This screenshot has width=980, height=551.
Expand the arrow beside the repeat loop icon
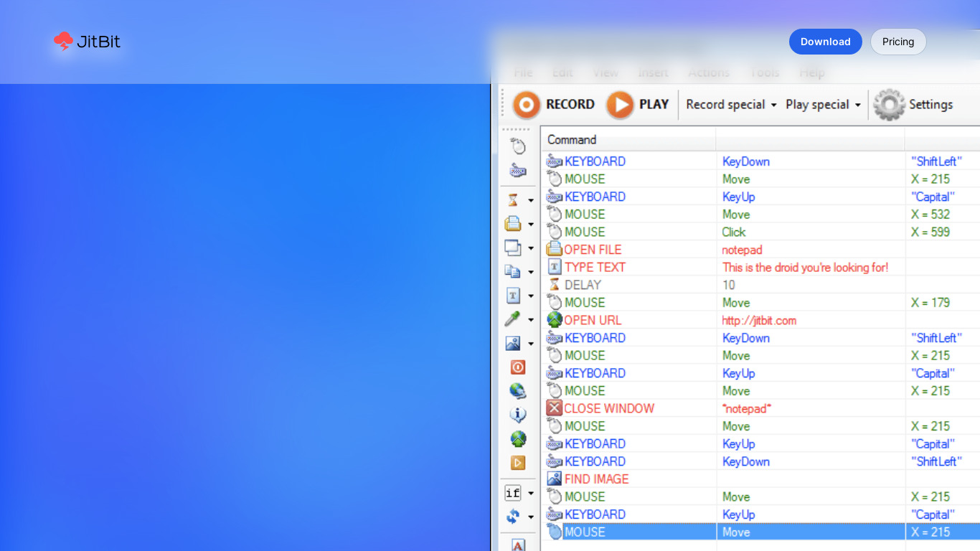pyautogui.click(x=531, y=517)
